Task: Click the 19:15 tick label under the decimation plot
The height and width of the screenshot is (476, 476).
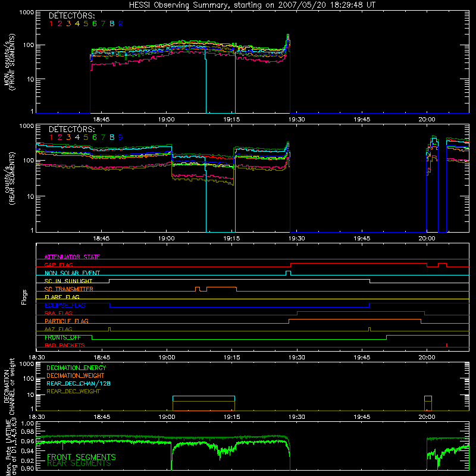Action: coord(231,417)
